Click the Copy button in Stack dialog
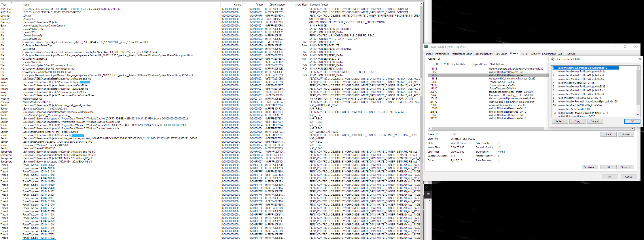The image size is (644, 240). pos(577,121)
